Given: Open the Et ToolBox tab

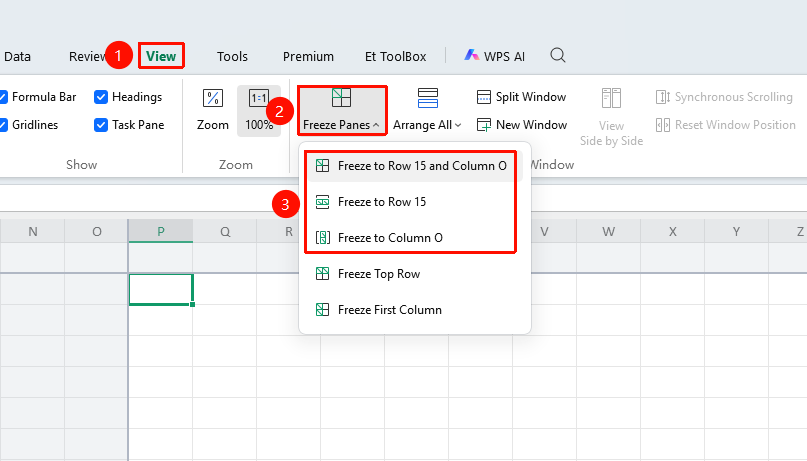Looking at the screenshot, I should click(x=395, y=56).
